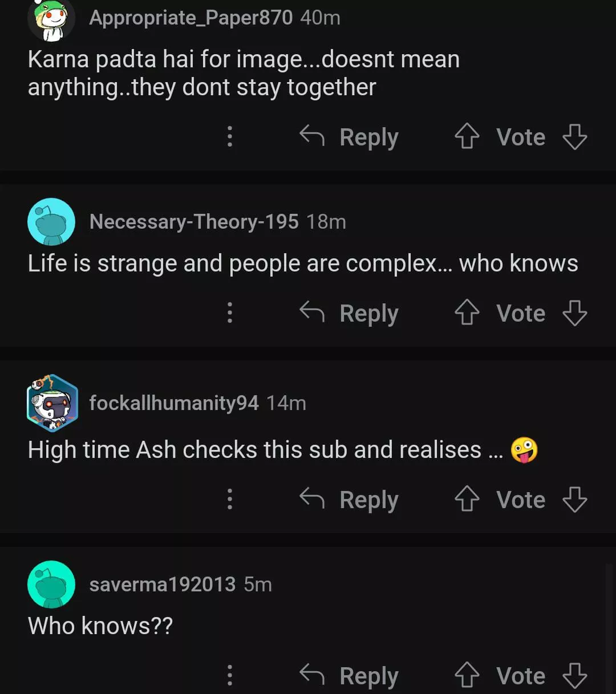Viewport: 616px width, 694px height.
Task: Upvote fockallhumanity94's comment
Action: (x=467, y=500)
